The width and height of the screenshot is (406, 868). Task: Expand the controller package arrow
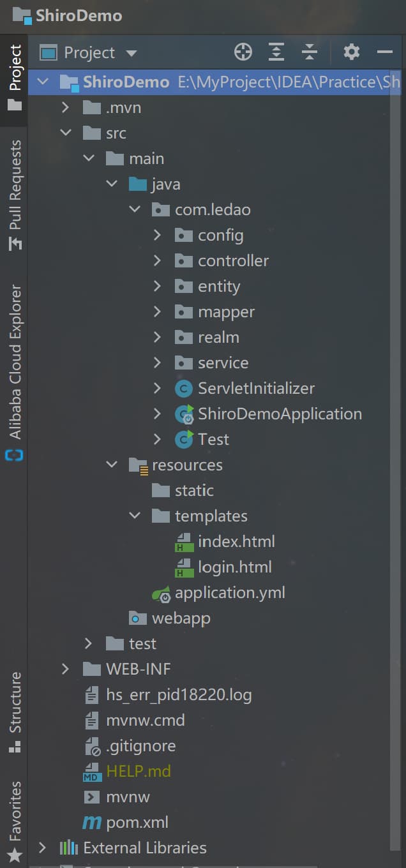(157, 260)
